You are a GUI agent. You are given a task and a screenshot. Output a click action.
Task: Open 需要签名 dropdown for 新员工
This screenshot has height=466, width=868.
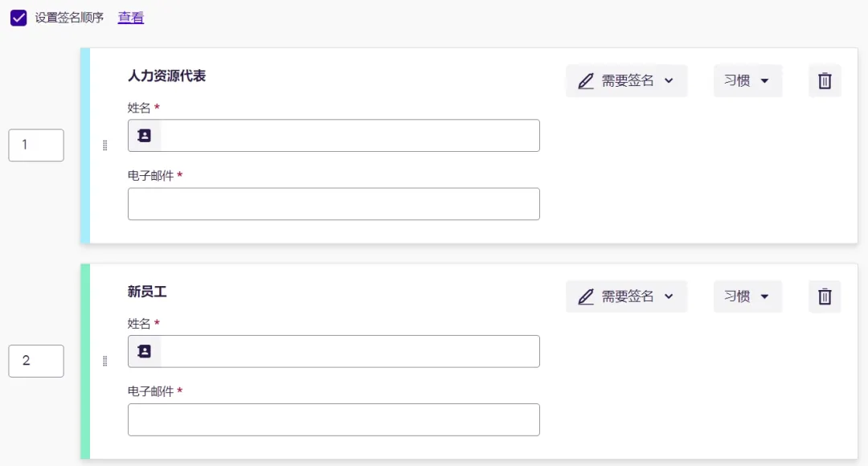626,296
